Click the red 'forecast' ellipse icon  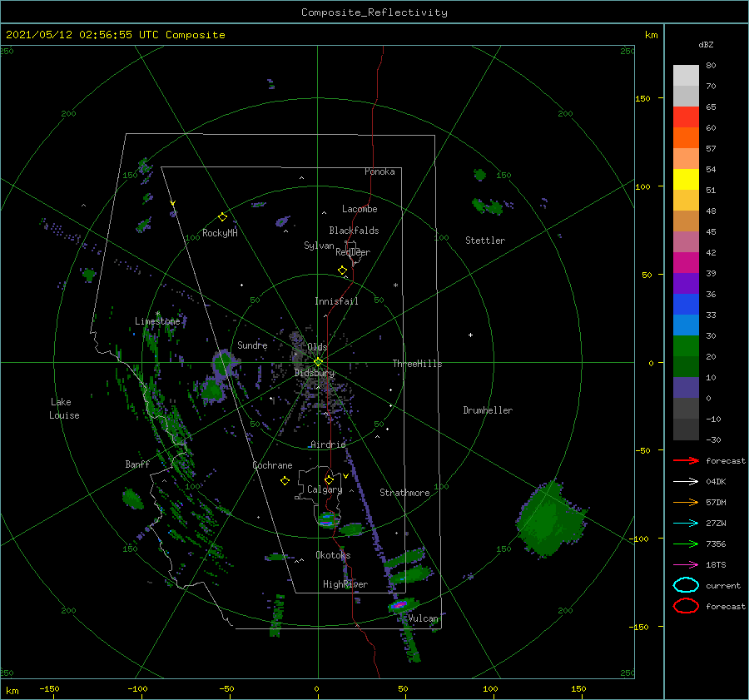(686, 606)
